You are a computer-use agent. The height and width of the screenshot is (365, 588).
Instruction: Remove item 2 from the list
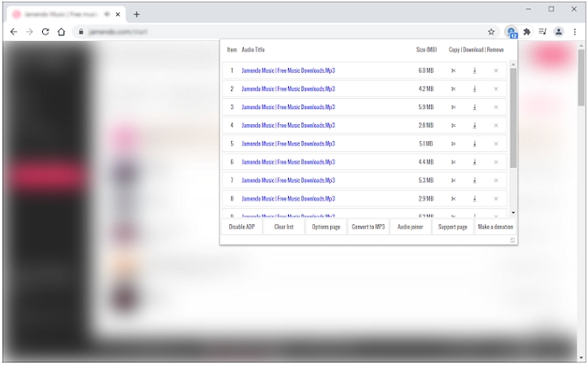(x=496, y=89)
